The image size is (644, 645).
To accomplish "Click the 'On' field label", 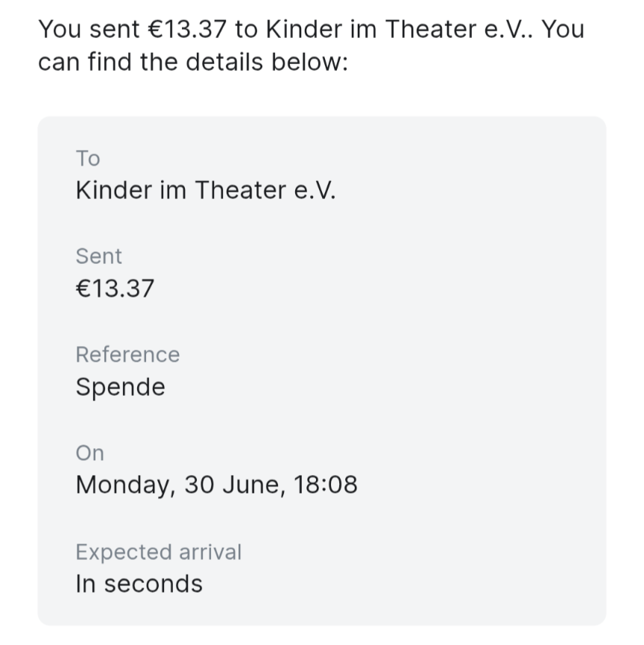I will [x=89, y=453].
